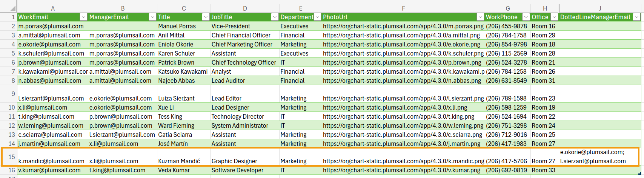This screenshot has width=644, height=178.
Task: Select the Ward Fleming cell
Action: coord(183,125)
